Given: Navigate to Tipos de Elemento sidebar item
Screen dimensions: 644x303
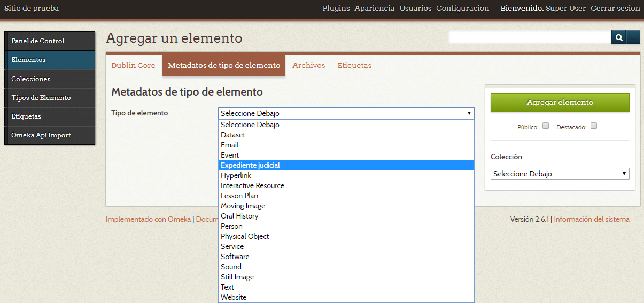Looking at the screenshot, I should coord(49,98).
